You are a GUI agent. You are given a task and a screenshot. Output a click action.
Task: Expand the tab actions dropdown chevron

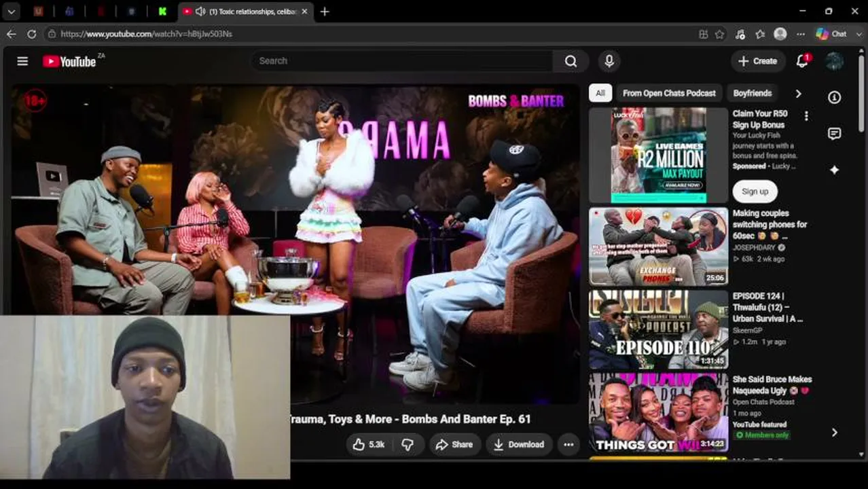(x=12, y=12)
